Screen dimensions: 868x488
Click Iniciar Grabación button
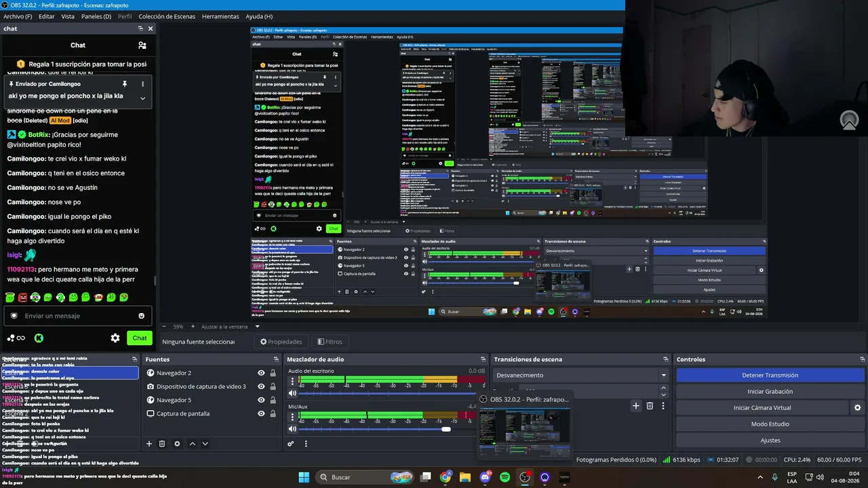coord(770,391)
